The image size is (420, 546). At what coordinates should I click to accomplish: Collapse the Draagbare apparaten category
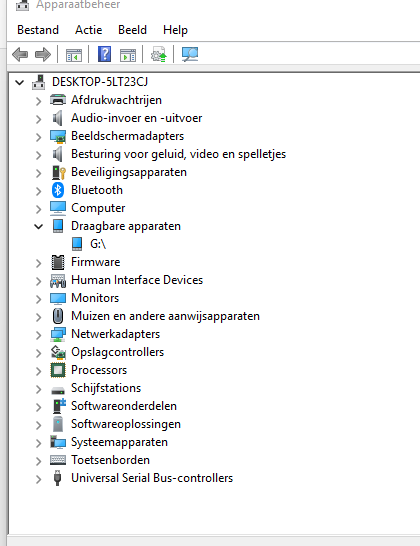pos(39,227)
